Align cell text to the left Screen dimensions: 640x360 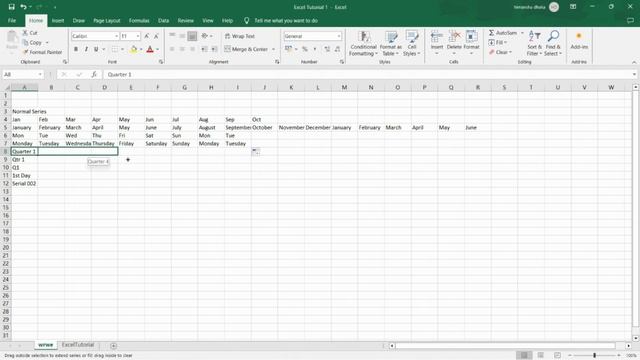pos(172,49)
